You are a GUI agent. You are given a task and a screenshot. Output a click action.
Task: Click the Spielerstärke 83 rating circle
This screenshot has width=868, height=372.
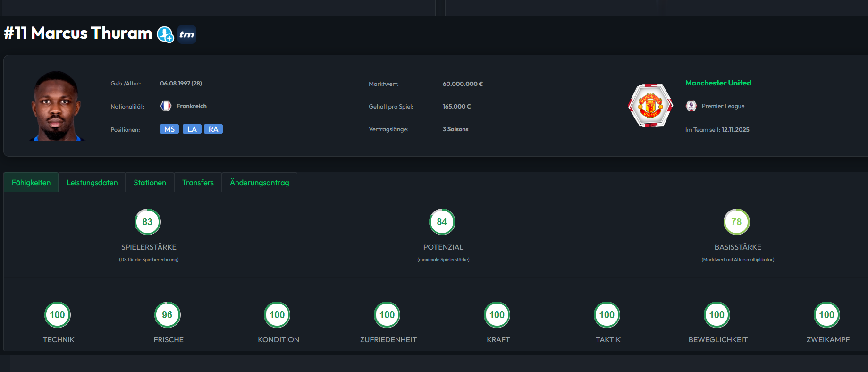point(148,222)
